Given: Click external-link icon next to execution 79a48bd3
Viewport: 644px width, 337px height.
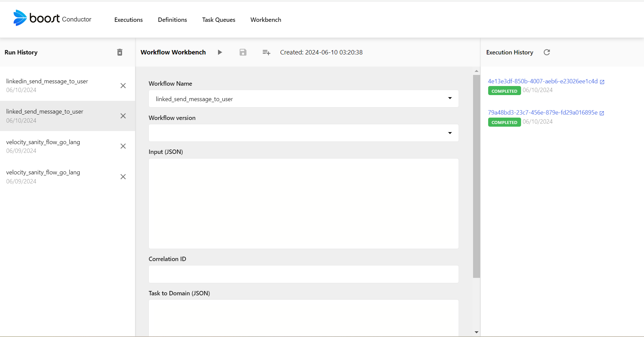Looking at the screenshot, I should click(602, 113).
